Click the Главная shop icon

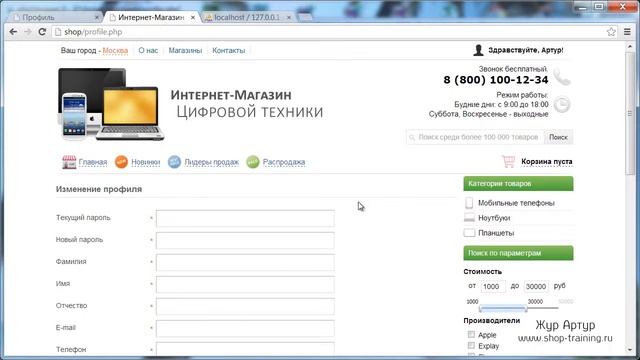pyautogui.click(x=69, y=162)
